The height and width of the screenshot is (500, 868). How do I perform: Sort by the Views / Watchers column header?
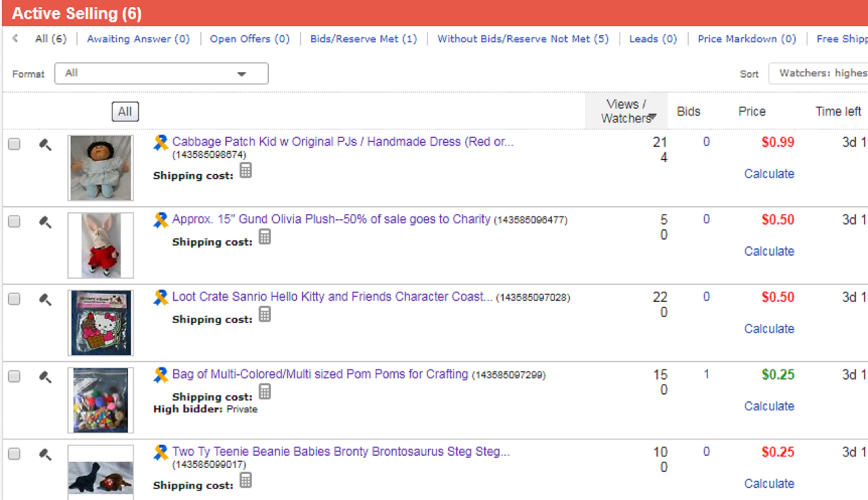click(x=626, y=111)
